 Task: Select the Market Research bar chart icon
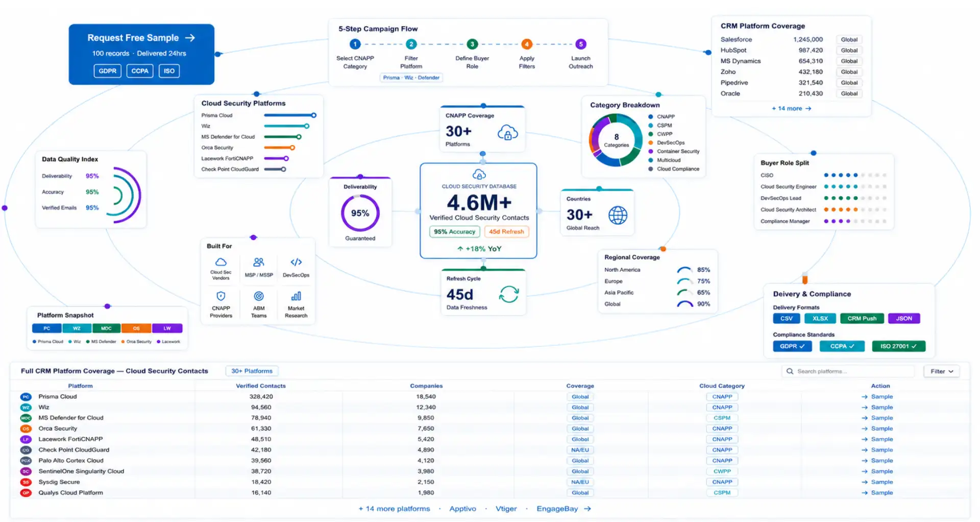point(296,296)
